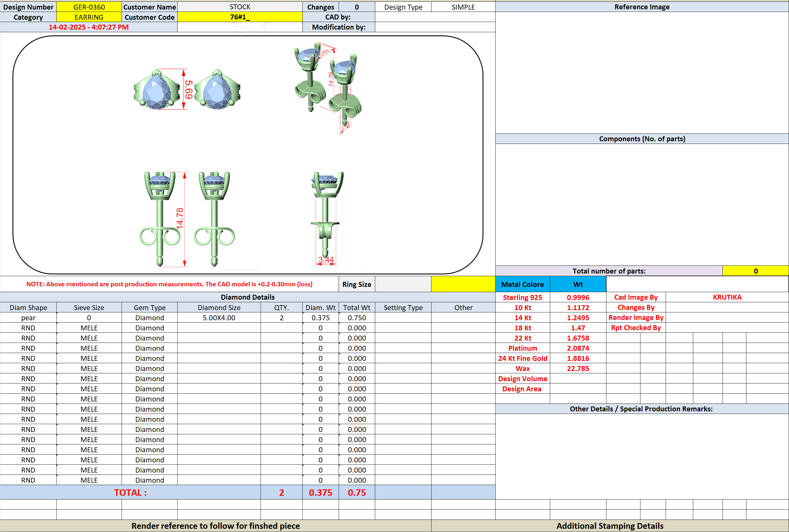The width and height of the screenshot is (789, 532).
Task: Select the yellow total parts value 0
Action: (x=755, y=271)
